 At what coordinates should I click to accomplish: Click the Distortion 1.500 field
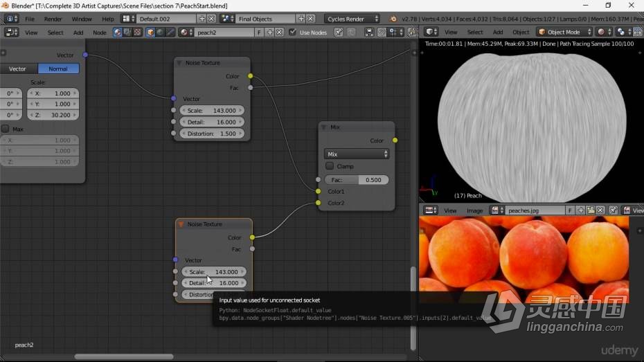tap(212, 134)
